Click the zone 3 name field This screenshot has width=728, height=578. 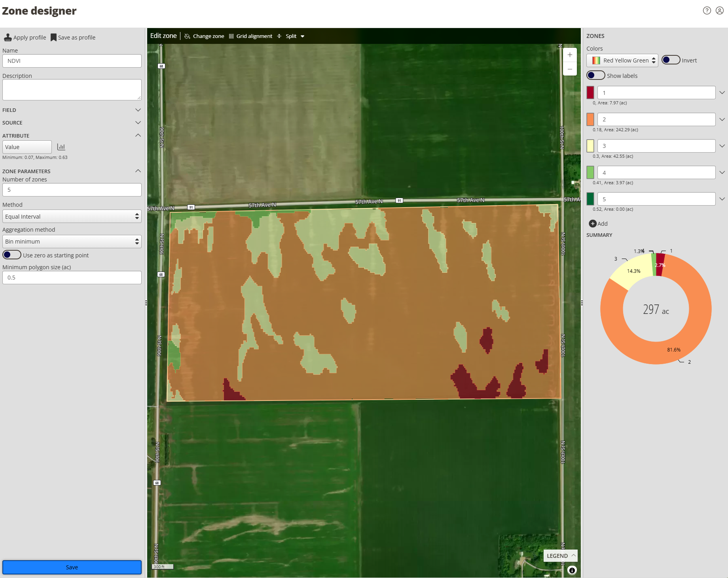(x=656, y=146)
